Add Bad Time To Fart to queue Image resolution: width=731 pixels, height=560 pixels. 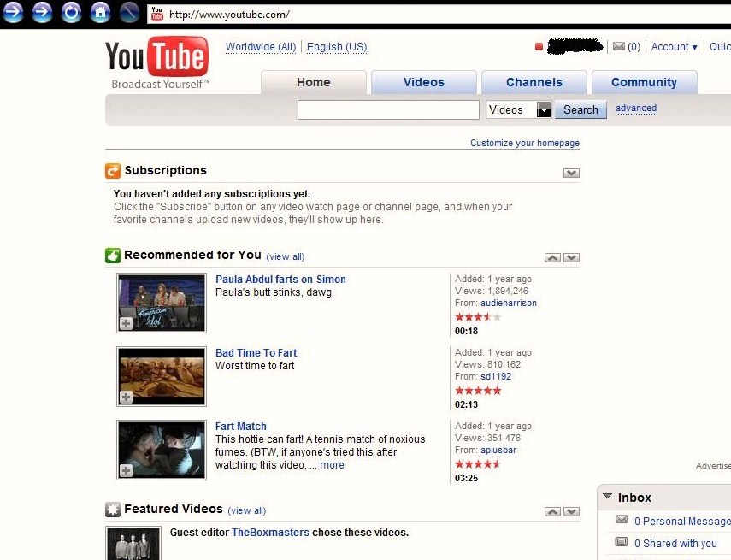126,397
